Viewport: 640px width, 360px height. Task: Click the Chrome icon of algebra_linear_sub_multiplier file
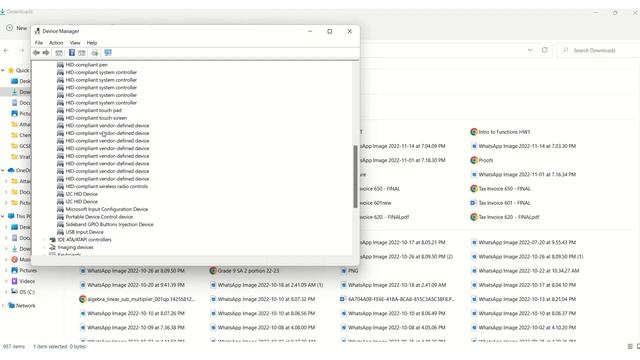click(x=82, y=299)
